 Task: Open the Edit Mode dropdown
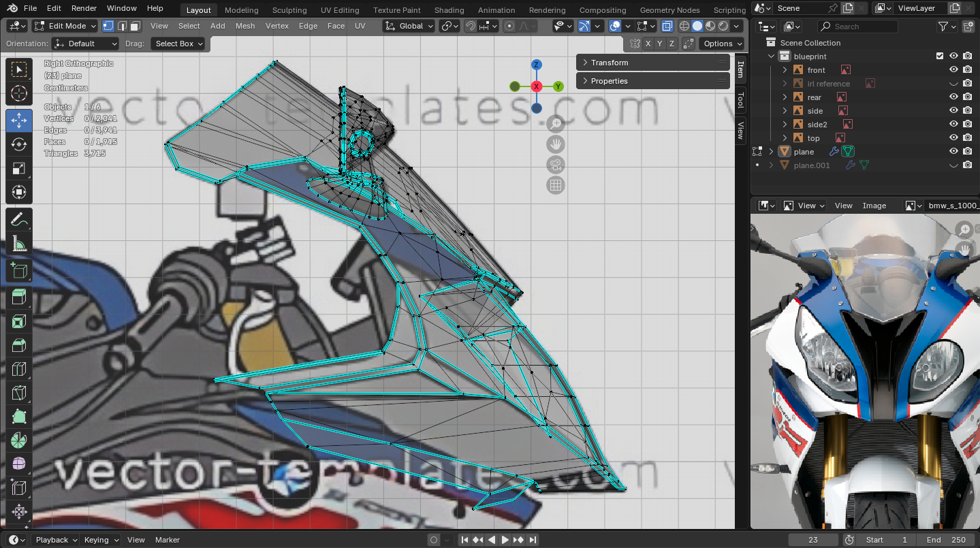[x=65, y=26]
